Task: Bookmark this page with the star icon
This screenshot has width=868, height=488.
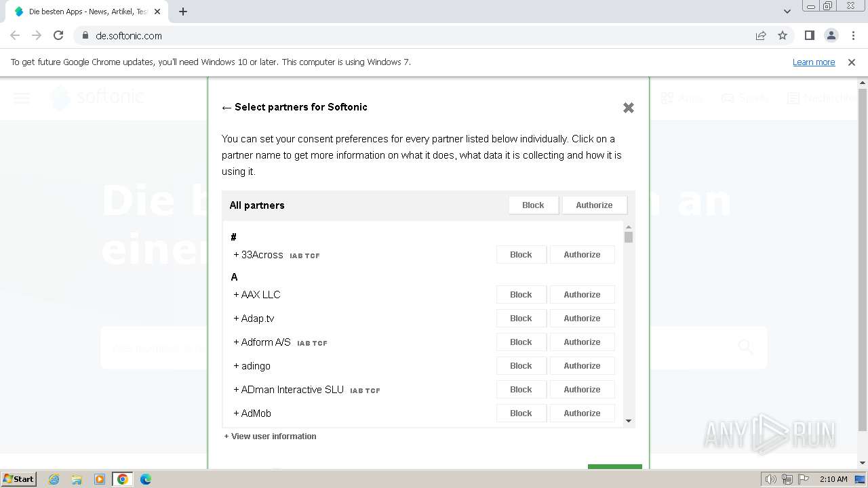Action: [783, 35]
